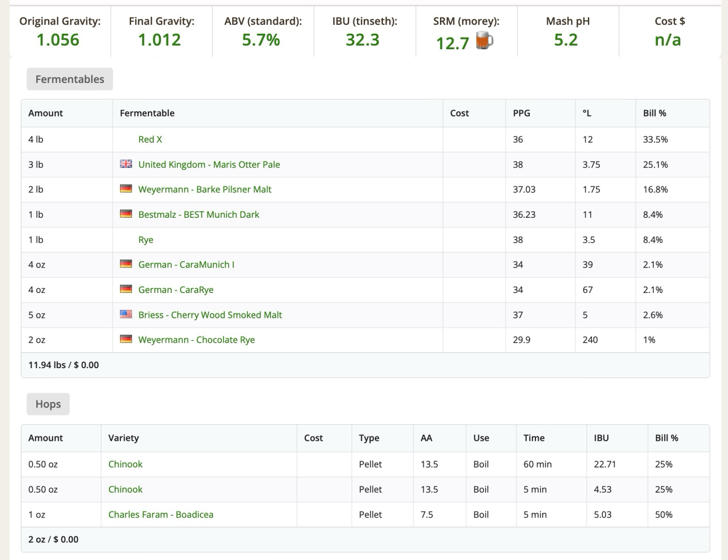Image resolution: width=728 pixels, height=560 pixels.
Task: Click the PPG column header
Action: [521, 113]
